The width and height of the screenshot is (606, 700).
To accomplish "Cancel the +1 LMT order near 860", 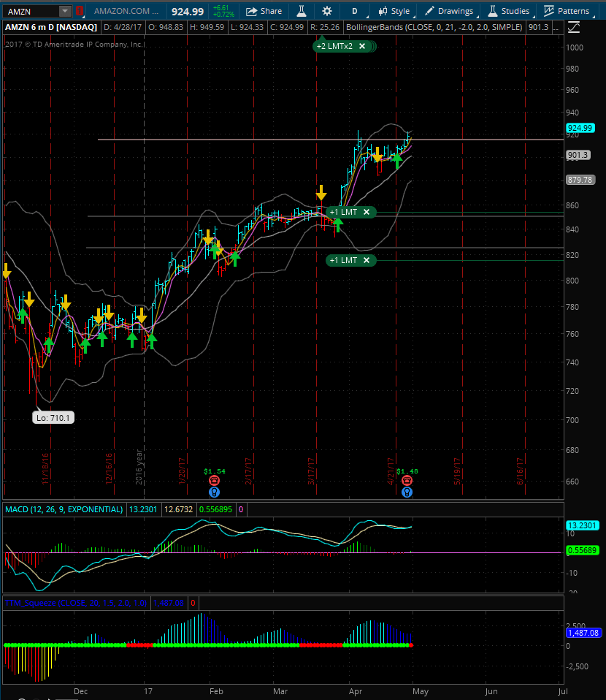I will click(367, 212).
